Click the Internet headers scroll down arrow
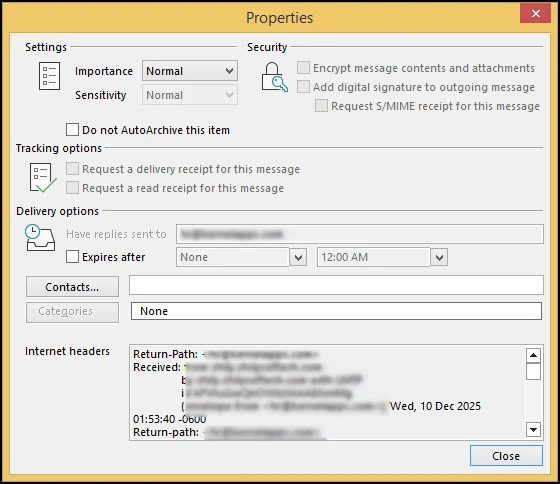This screenshot has height=484, width=560. [x=533, y=429]
